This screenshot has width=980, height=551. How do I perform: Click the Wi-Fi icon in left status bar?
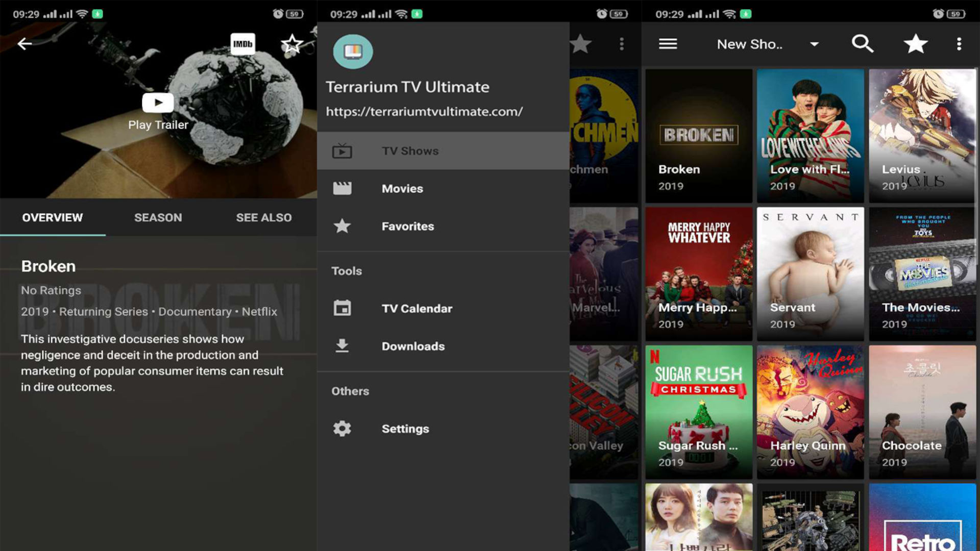click(x=82, y=14)
